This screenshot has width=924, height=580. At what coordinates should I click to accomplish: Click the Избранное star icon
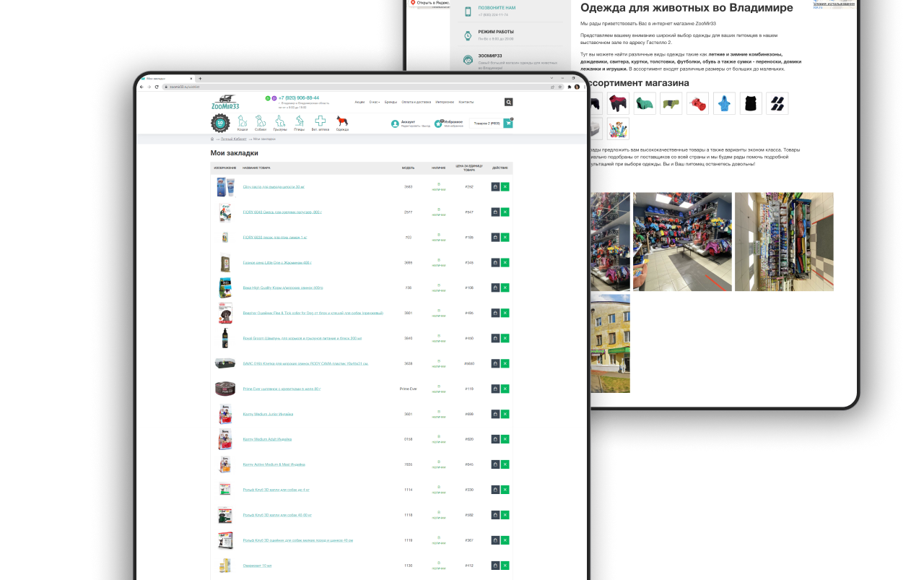(x=438, y=124)
